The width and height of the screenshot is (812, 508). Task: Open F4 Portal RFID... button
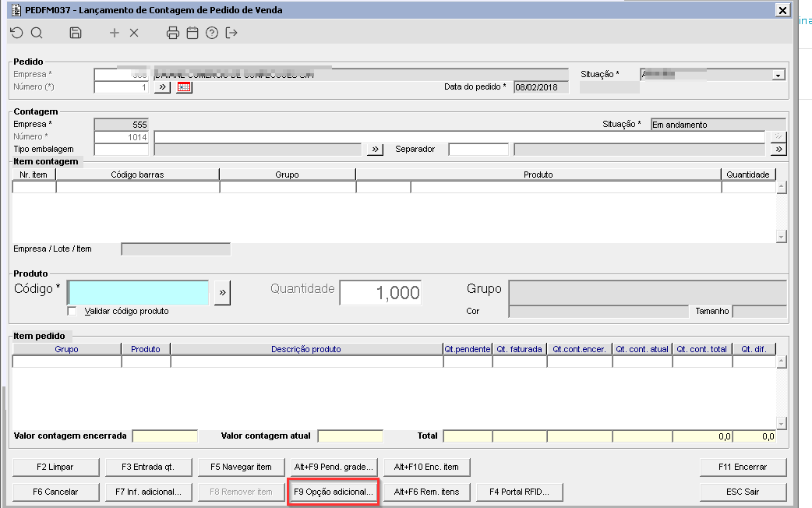[x=520, y=492]
